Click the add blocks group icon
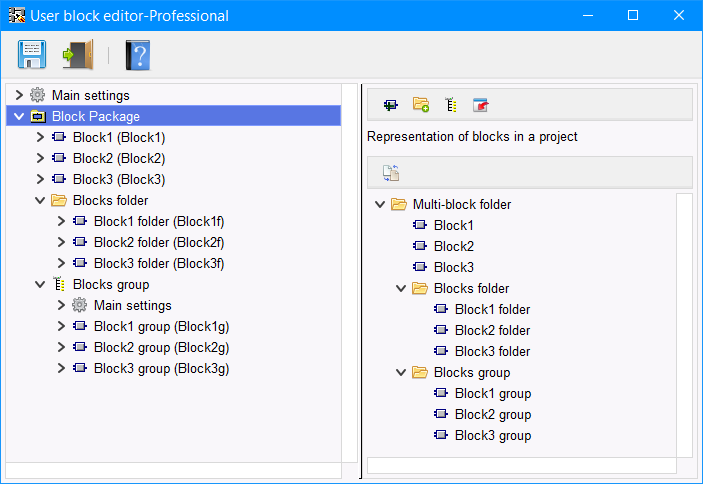The height and width of the screenshot is (484, 703). (450, 104)
